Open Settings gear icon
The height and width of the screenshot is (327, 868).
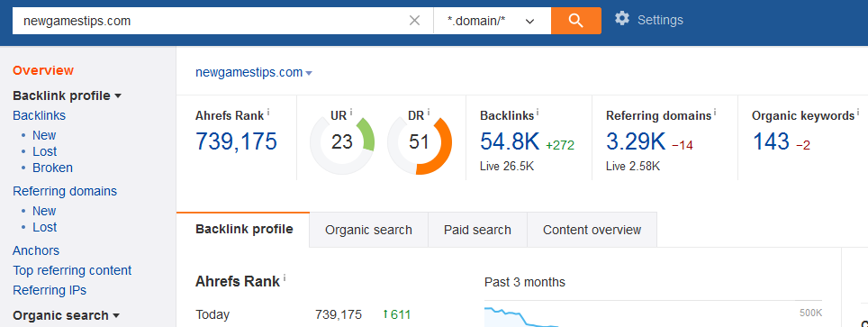click(x=622, y=19)
